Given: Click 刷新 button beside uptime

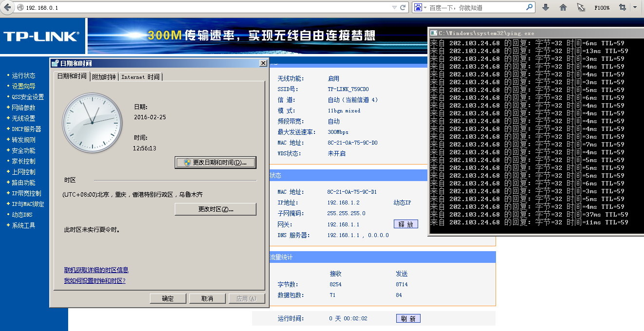Looking at the screenshot, I should (408, 319).
